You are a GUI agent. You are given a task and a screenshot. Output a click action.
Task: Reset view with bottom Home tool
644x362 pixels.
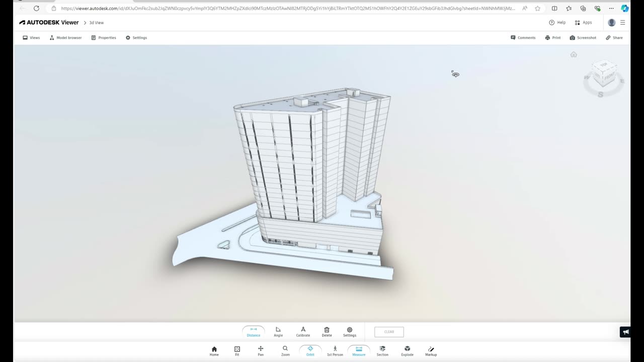[x=214, y=351]
